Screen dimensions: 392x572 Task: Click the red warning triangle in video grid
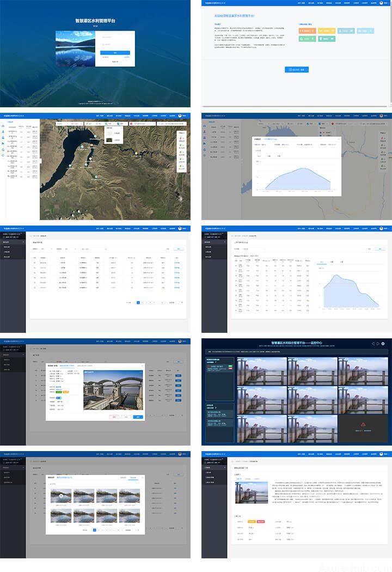(x=363, y=424)
